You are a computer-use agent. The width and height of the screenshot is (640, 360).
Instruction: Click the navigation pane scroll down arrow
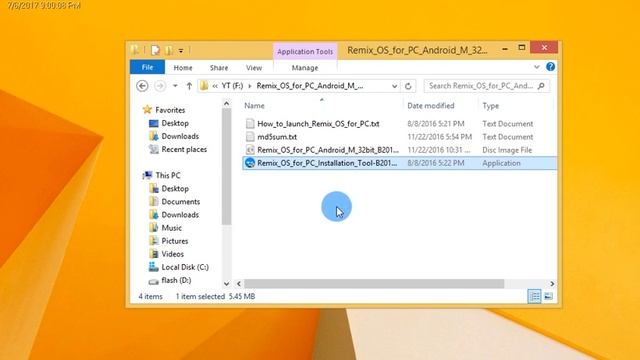[x=227, y=284]
